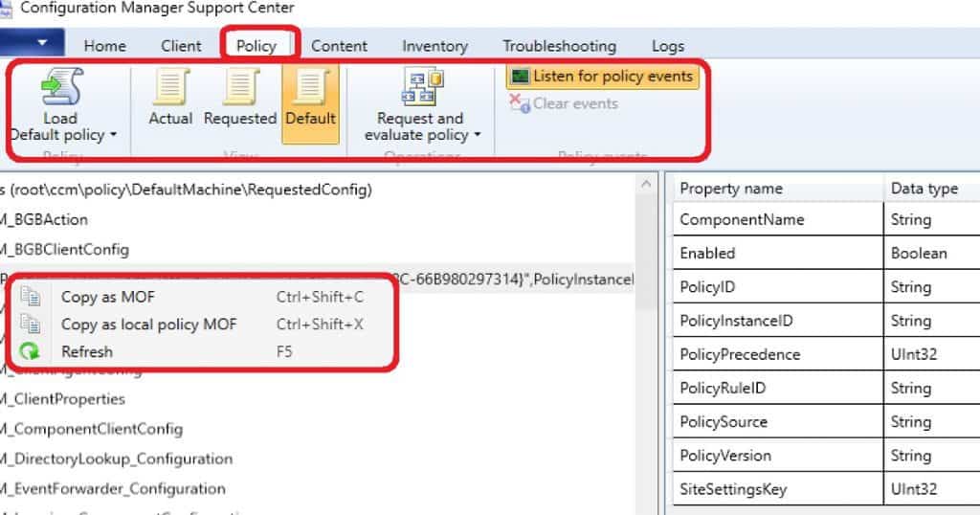The image size is (980, 515).
Task: Select the root\ccm\policy\DefaultMachine\RequestedConfig node
Action: pos(187,190)
